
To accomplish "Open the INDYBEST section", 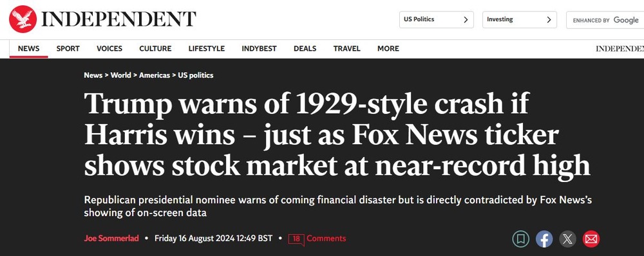I will point(259,48).
